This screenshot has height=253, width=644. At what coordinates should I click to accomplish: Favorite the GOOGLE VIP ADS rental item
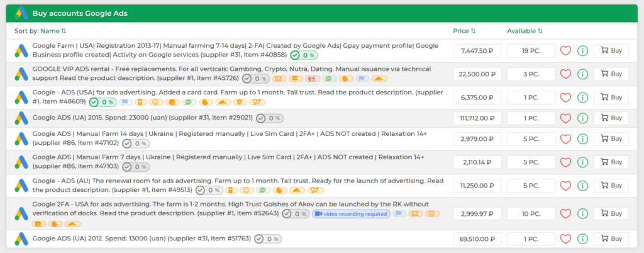tap(566, 74)
